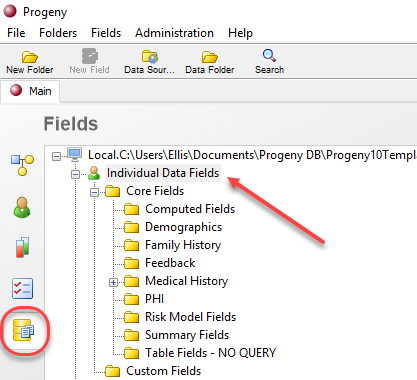Viewport: 417px width, 380px height.
Task: Select Individual Data Fields tree item
Action: (163, 173)
